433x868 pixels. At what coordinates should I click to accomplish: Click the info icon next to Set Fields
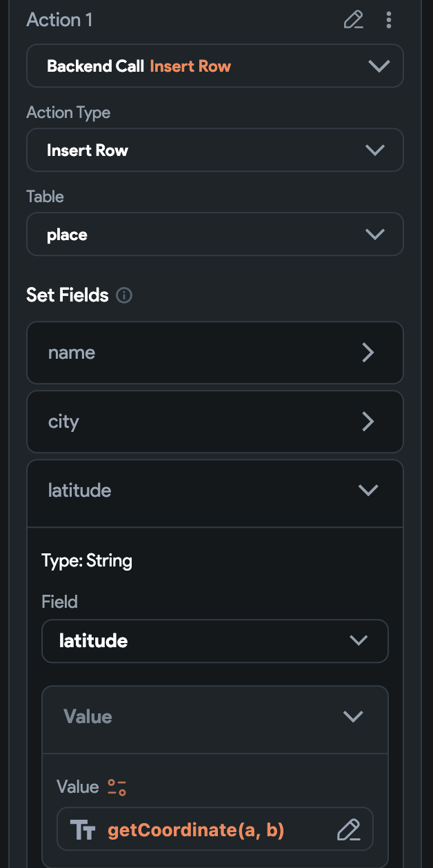[x=125, y=296]
